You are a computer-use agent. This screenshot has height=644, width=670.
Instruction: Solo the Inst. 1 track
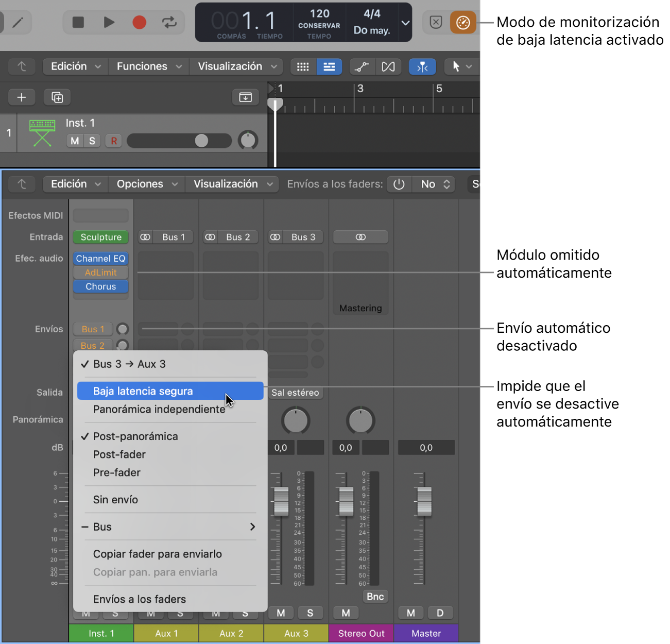(x=92, y=141)
